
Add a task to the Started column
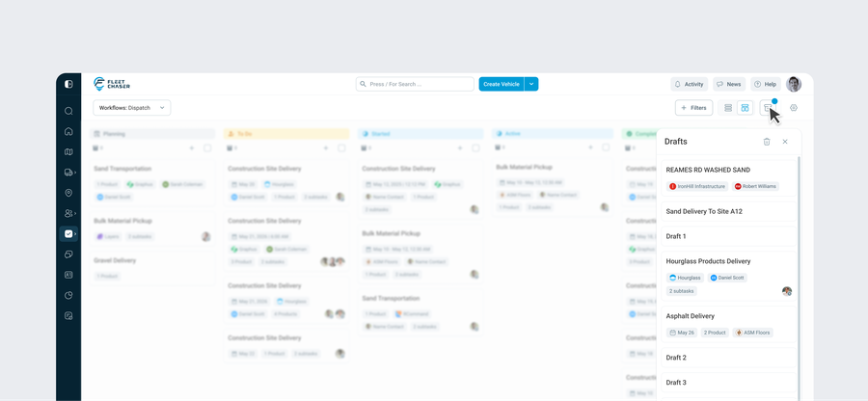tap(460, 148)
